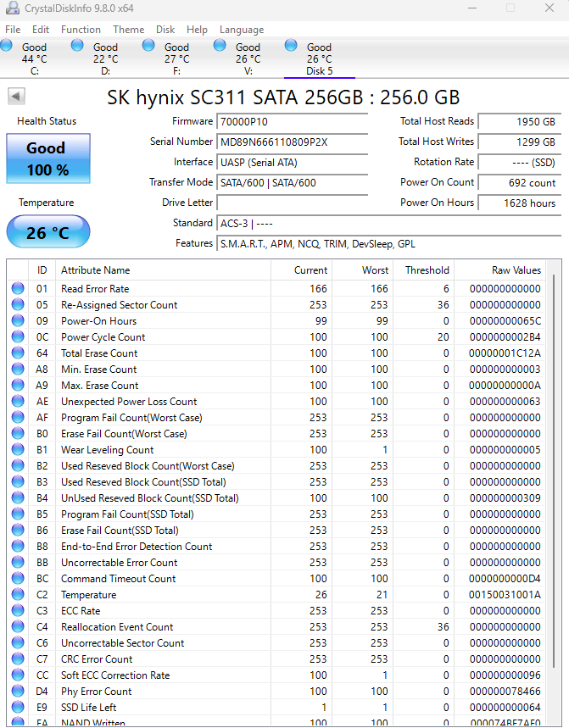This screenshot has width=569, height=728.
Task: Click the empty Drive Letter field
Action: pyautogui.click(x=293, y=203)
